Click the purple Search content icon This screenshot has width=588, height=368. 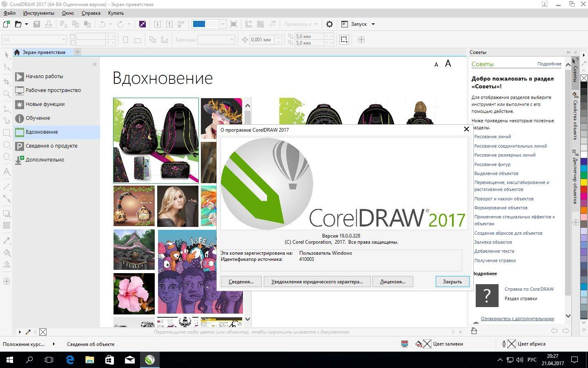142,24
